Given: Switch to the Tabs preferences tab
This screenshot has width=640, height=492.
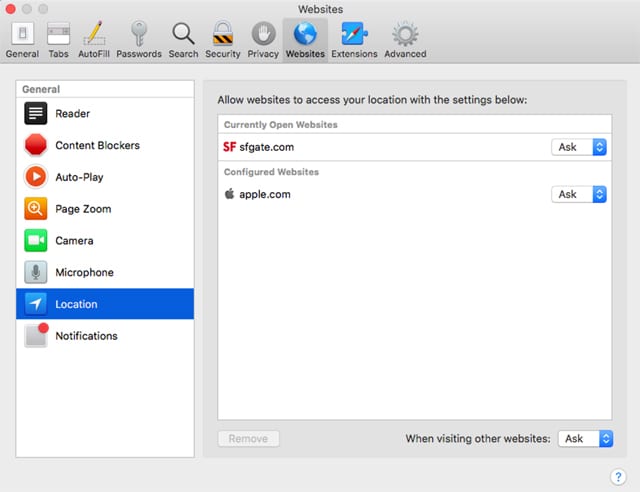Looking at the screenshot, I should point(58,39).
